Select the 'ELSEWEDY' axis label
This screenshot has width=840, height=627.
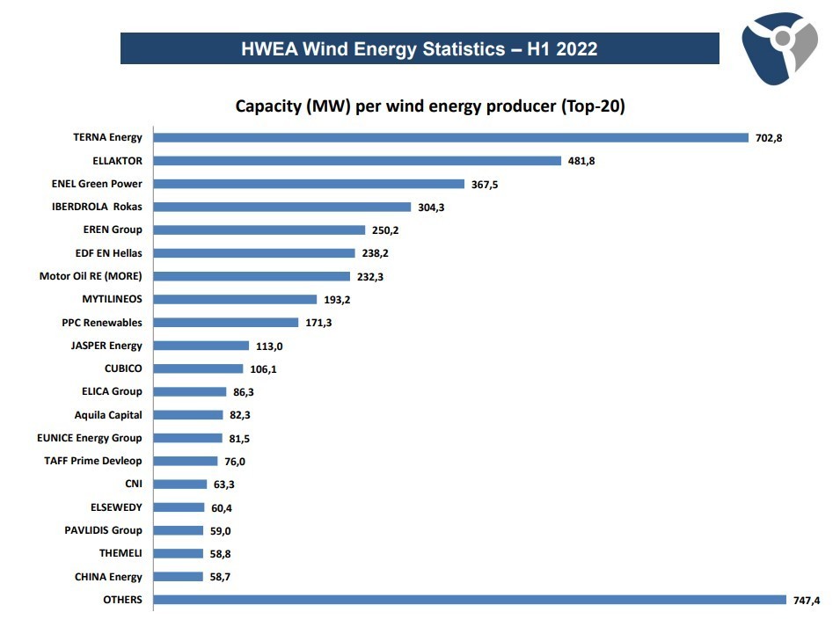coord(116,507)
